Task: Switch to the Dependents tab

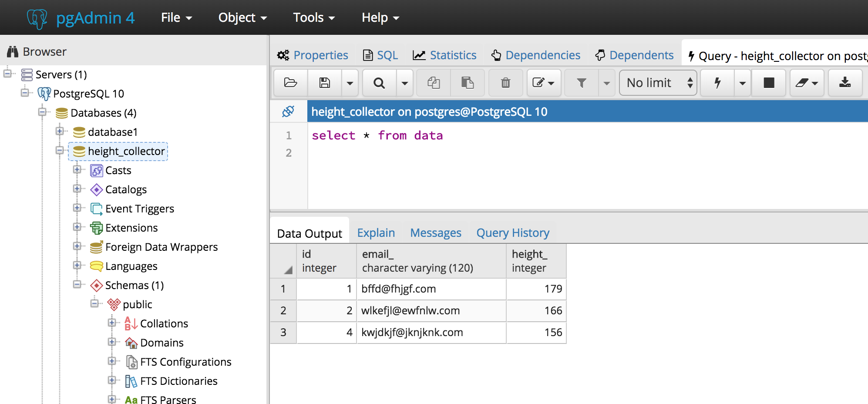Action: click(635, 55)
